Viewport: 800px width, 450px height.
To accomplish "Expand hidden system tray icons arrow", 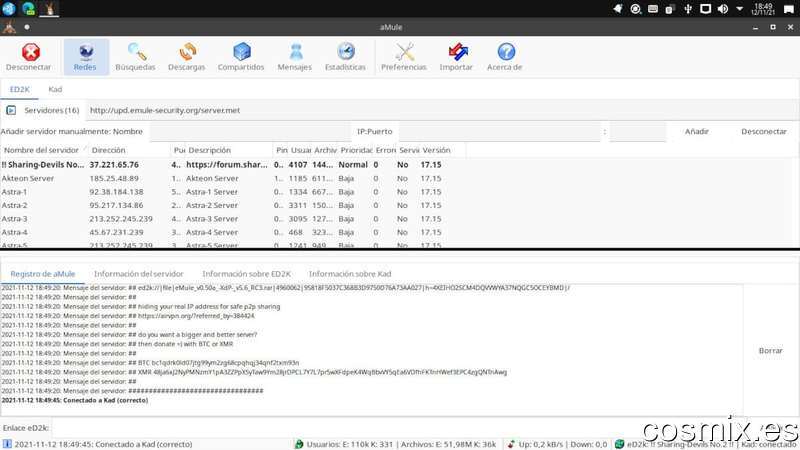I will tap(739, 9).
